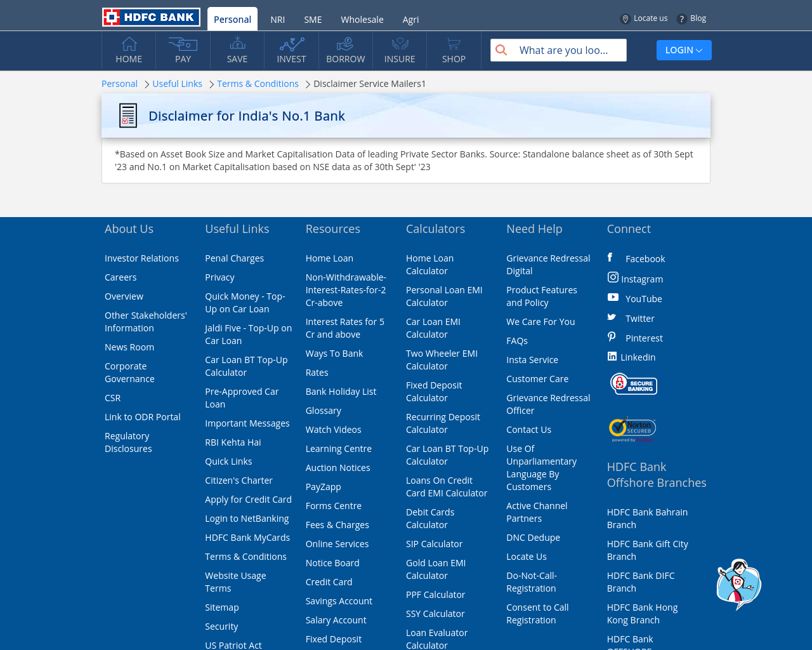Open the Pay nav icon
Viewport: 812px width, 650px height.
point(183,44)
